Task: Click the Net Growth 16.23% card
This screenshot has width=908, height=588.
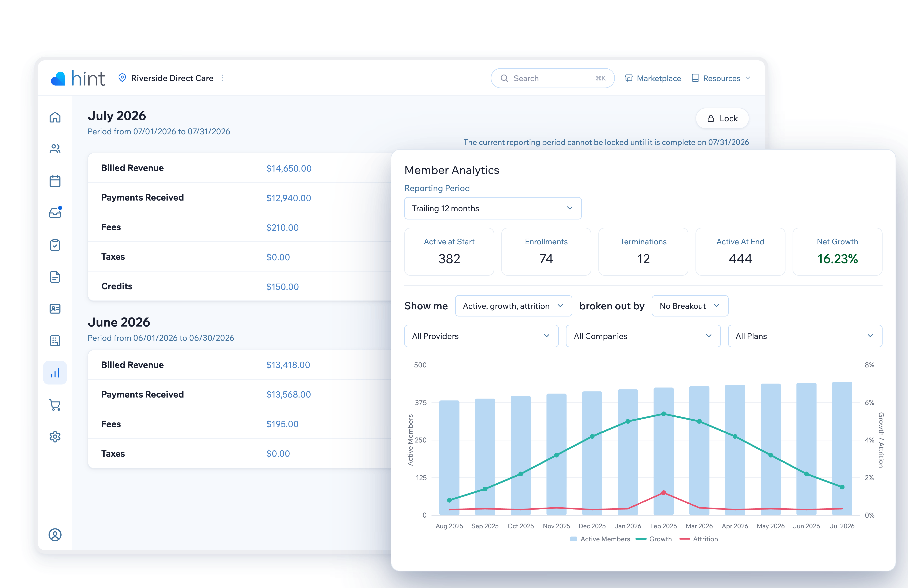Action: coord(837,252)
